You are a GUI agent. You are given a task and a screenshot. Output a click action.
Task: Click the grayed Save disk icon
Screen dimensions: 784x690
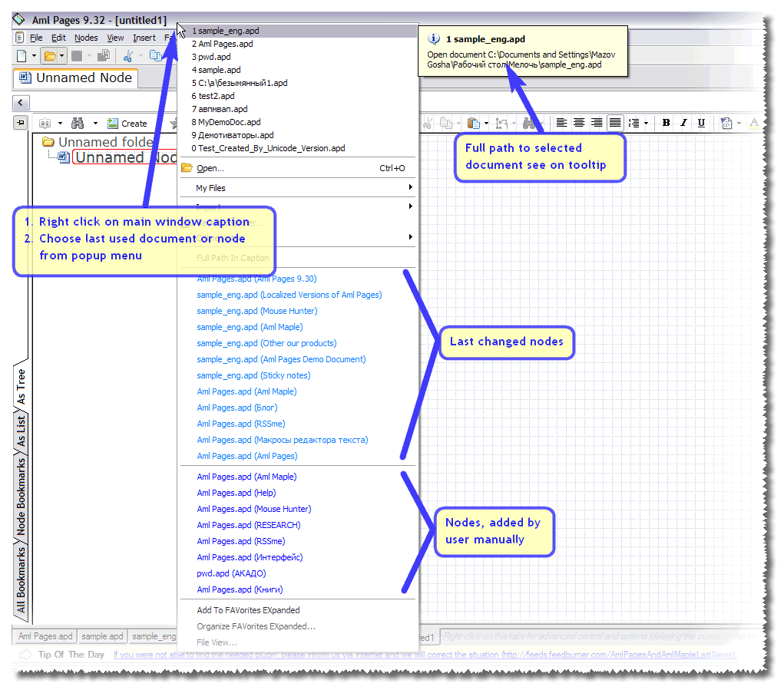coord(77,56)
